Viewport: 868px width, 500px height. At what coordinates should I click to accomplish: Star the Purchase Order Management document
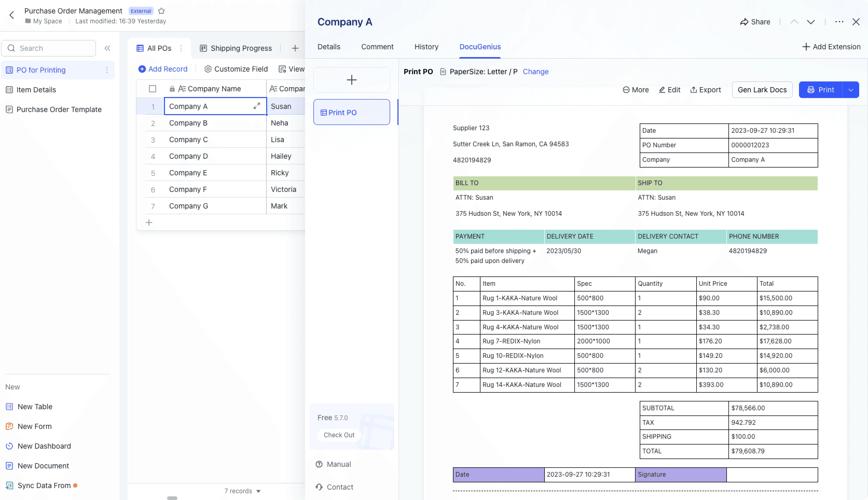tap(161, 11)
